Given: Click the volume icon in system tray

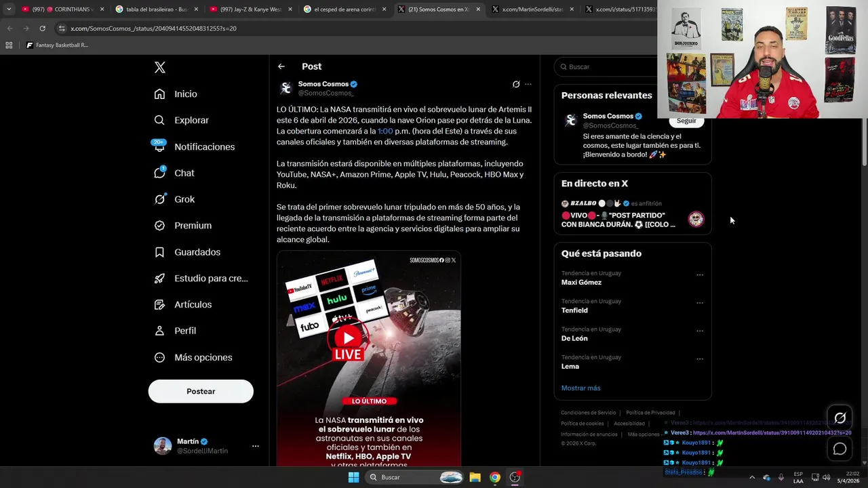Looking at the screenshot, I should (x=827, y=477).
